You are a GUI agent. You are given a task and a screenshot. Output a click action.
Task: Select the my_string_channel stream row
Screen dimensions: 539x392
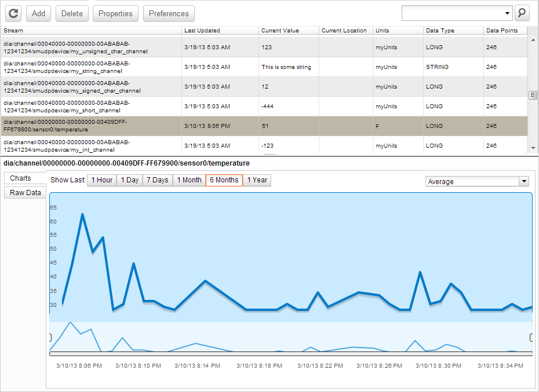coord(91,67)
